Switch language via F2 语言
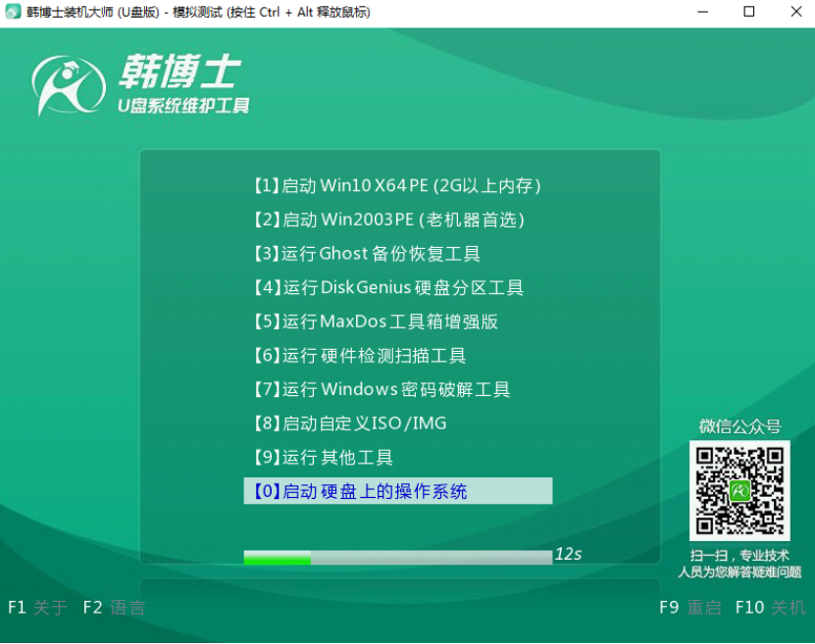This screenshot has width=815, height=644. tap(114, 608)
